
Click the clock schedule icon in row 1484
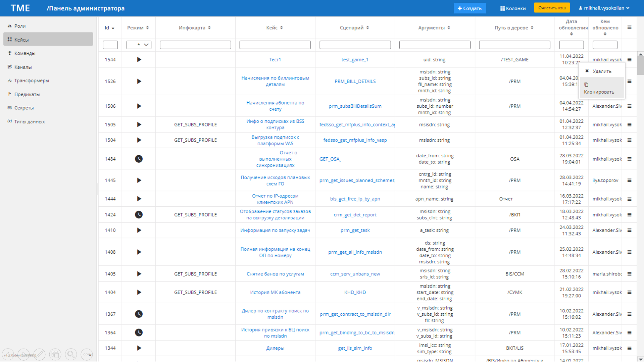point(139,159)
